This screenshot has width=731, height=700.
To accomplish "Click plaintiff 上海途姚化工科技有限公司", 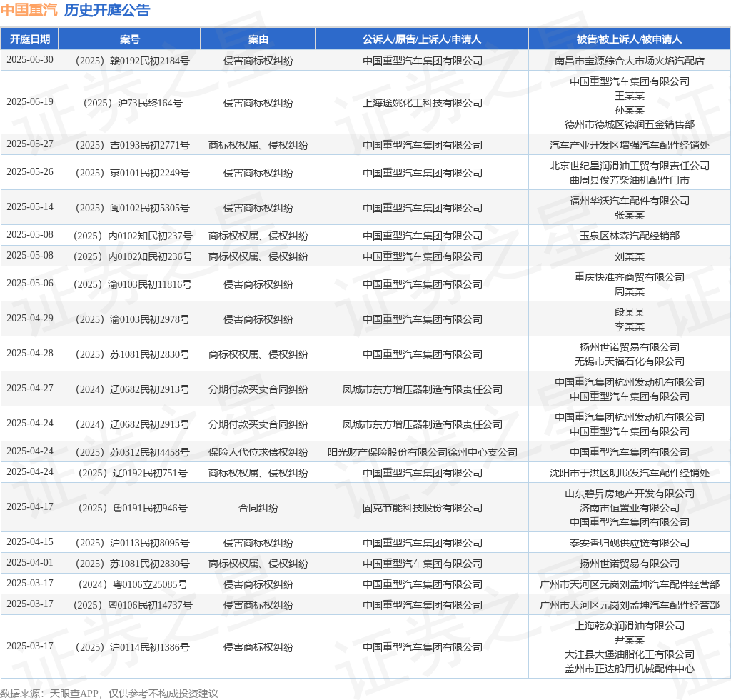I will (423, 103).
